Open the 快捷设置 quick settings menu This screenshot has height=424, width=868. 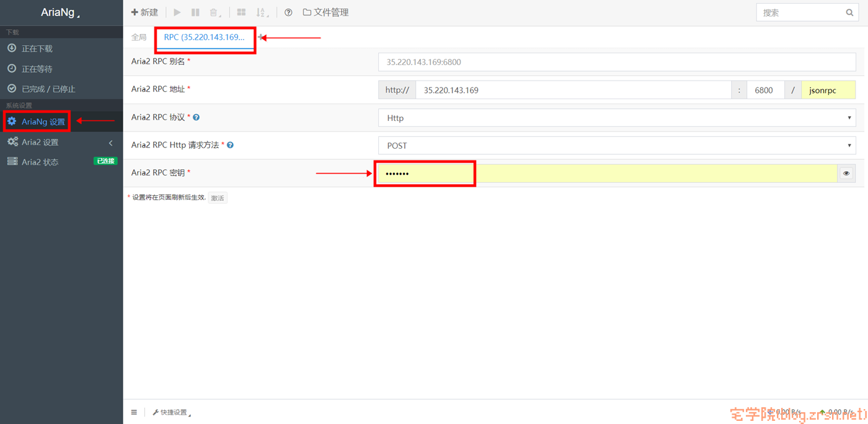(x=172, y=412)
